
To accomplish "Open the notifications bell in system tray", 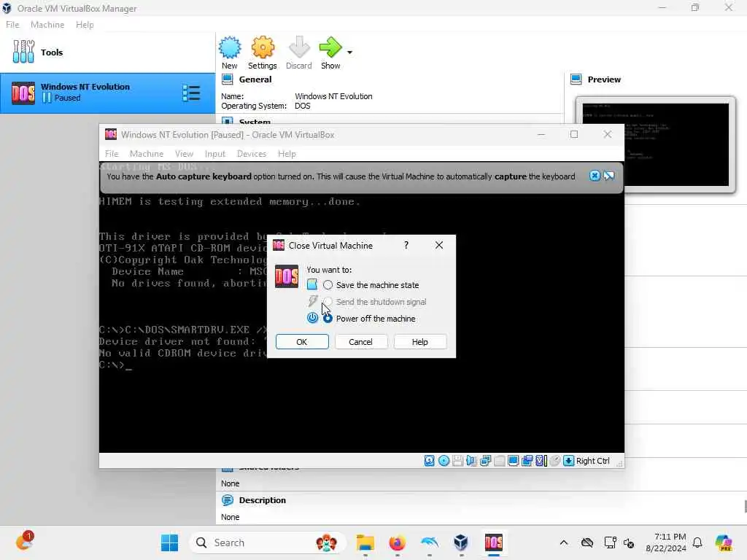I will pyautogui.click(x=697, y=542).
